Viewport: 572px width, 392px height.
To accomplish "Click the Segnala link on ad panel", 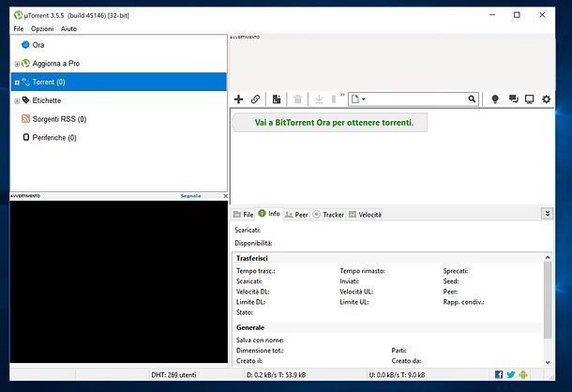I will pos(190,196).
